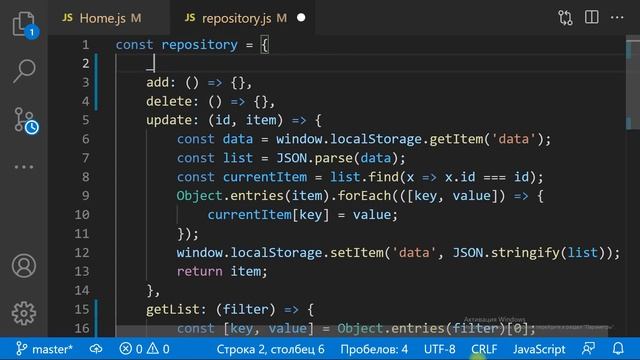Click the 'delete: () => {},' line
The width and height of the screenshot is (640, 360).
pyautogui.click(x=211, y=101)
